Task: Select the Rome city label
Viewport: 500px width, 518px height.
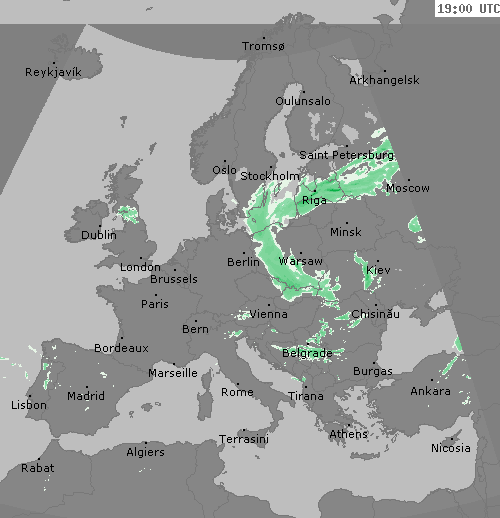Action: (x=237, y=392)
